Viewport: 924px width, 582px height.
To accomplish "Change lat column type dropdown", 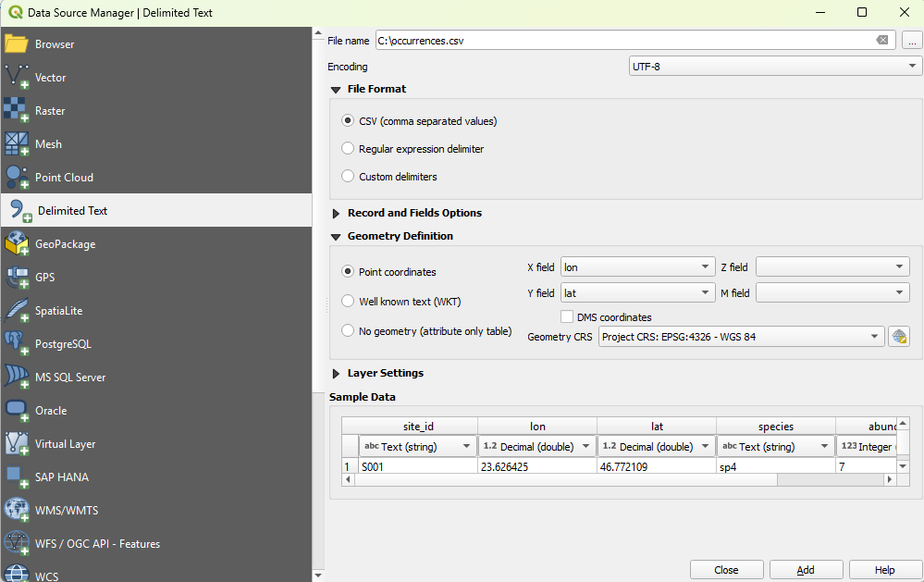I will click(657, 446).
